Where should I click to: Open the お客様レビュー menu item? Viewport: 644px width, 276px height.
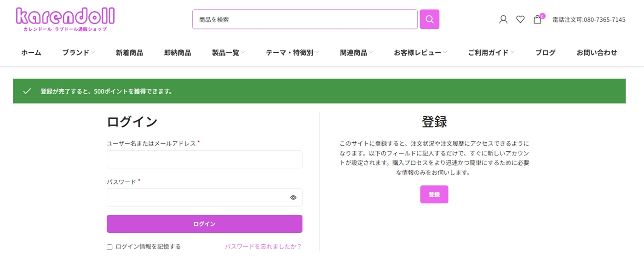pyautogui.click(x=417, y=52)
